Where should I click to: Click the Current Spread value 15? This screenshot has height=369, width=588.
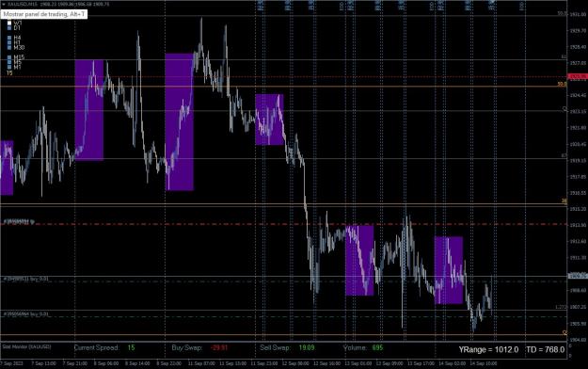point(131,347)
